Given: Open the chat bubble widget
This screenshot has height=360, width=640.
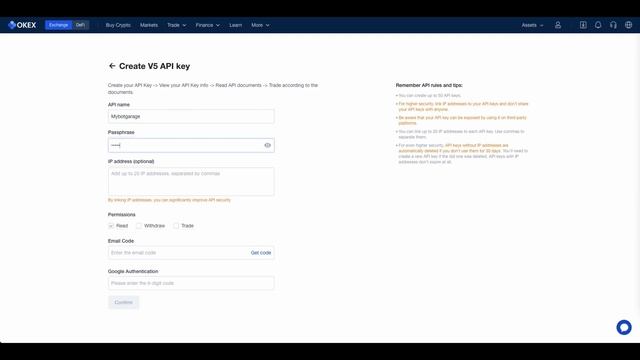Looking at the screenshot, I should point(624,327).
